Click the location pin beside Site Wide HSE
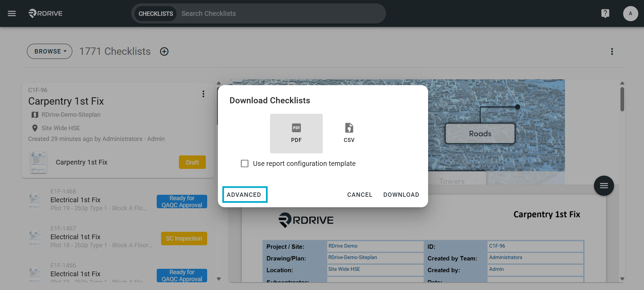The width and height of the screenshot is (644, 290). [x=35, y=128]
